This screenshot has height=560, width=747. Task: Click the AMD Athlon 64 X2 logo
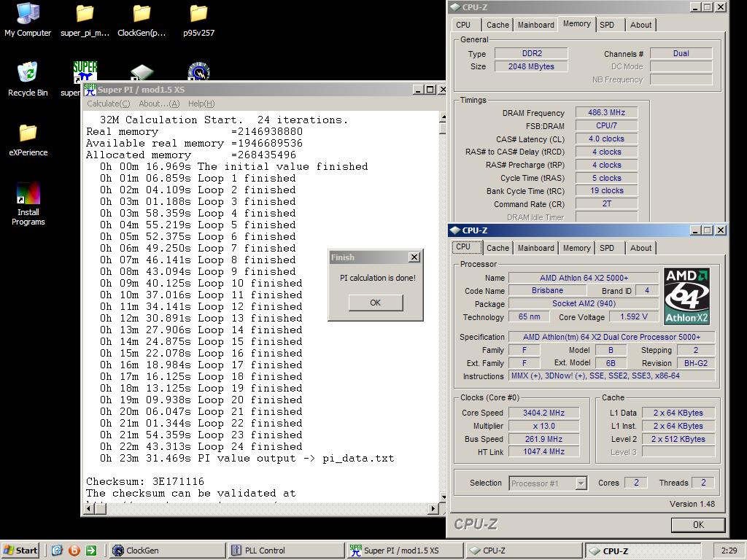tap(687, 296)
